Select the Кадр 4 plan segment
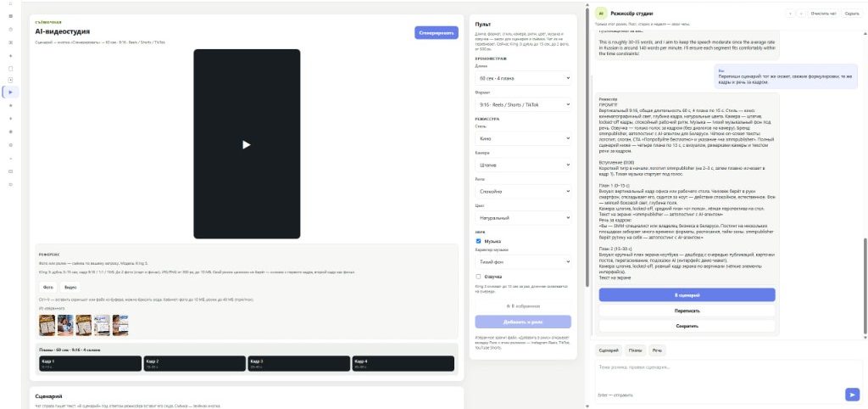The height and width of the screenshot is (409, 868). [403, 363]
